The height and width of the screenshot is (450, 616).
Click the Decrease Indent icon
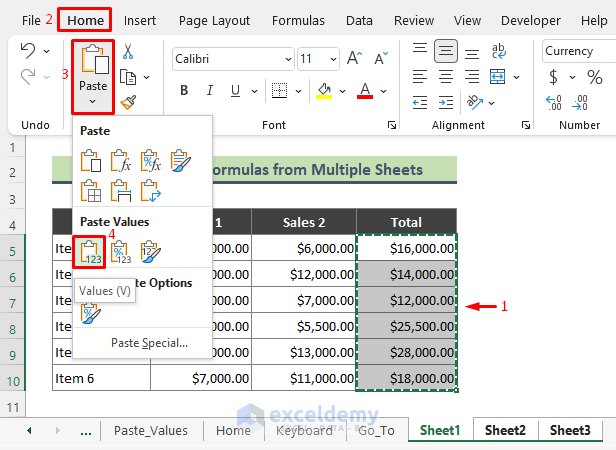[420, 103]
